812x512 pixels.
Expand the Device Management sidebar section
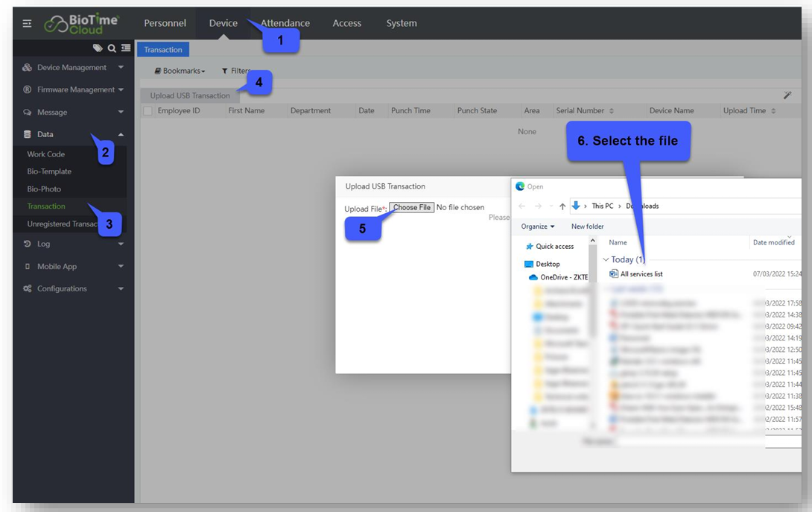[72, 68]
